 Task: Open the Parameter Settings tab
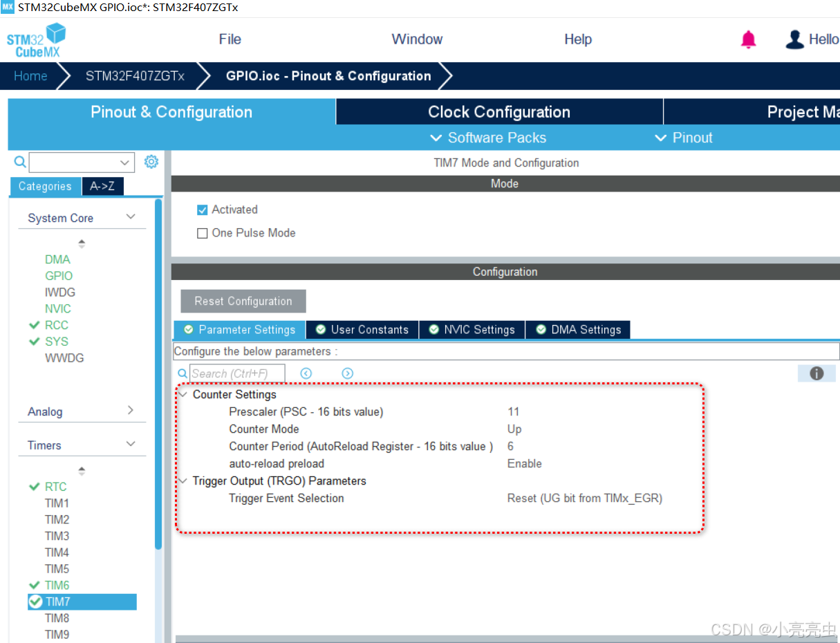[x=239, y=330]
